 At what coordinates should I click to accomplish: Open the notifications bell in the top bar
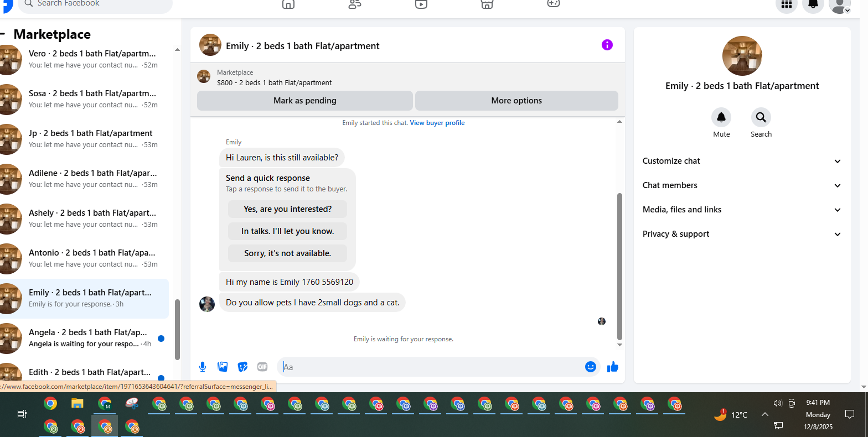tap(813, 5)
